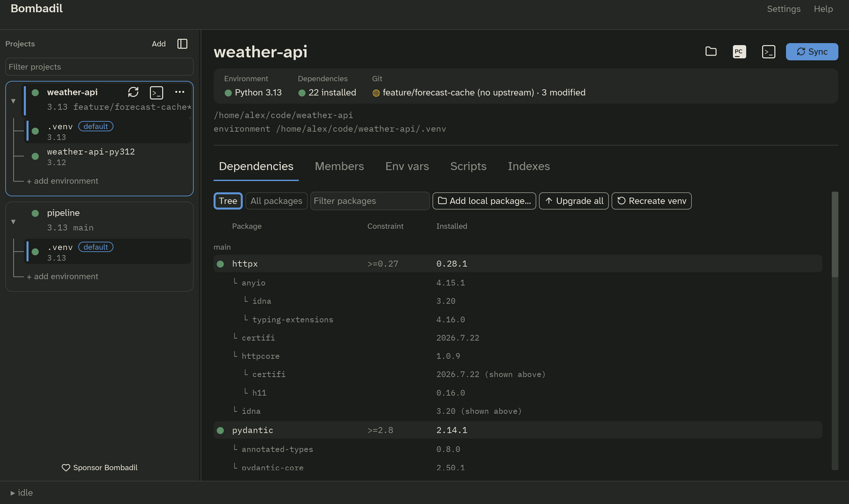Open project folder icon in header
The width and height of the screenshot is (849, 504).
[711, 51]
